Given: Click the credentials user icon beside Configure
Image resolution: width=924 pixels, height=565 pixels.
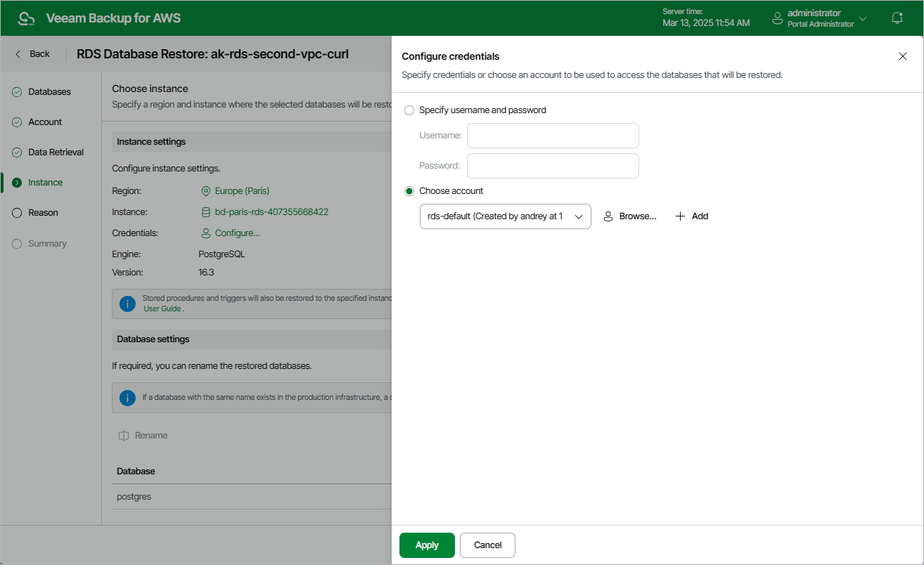Looking at the screenshot, I should point(206,233).
